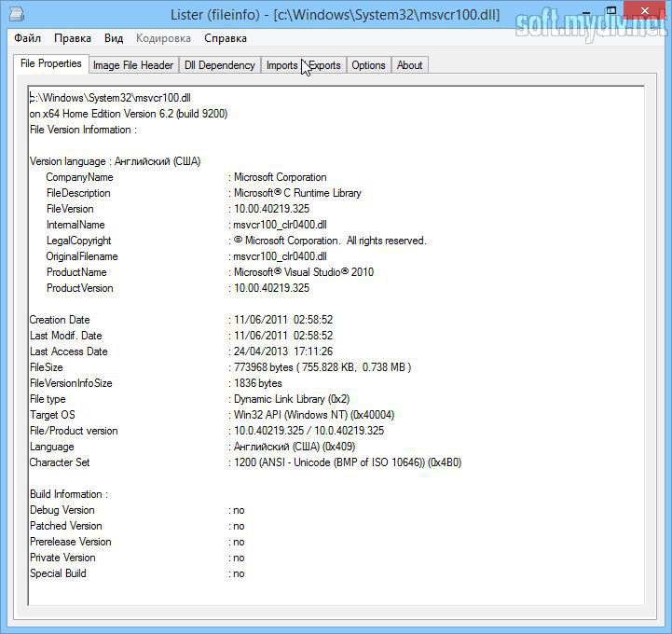Open the Справка menu
This screenshot has width=672, height=634.
click(226, 38)
